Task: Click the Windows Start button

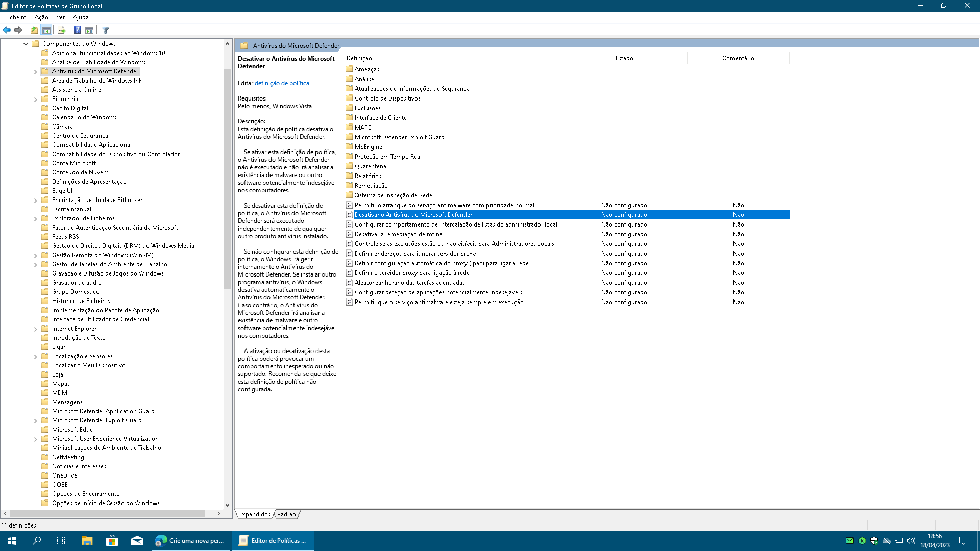Action: tap(12, 541)
